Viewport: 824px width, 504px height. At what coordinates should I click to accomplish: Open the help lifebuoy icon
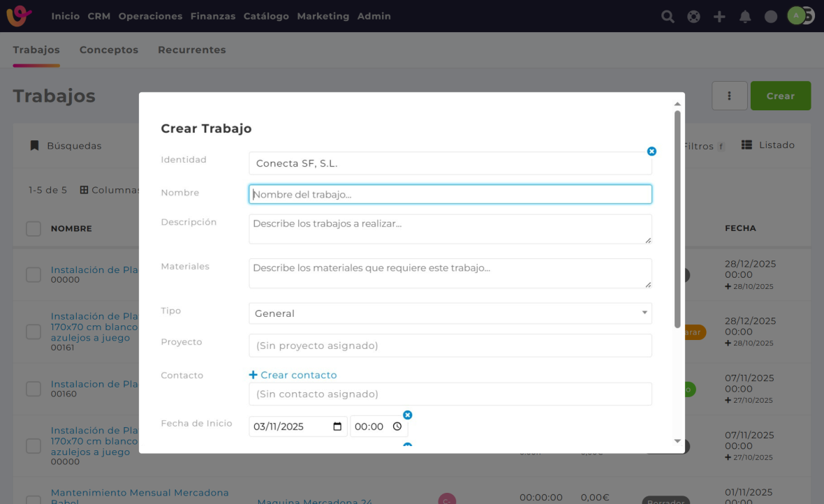[x=693, y=17]
